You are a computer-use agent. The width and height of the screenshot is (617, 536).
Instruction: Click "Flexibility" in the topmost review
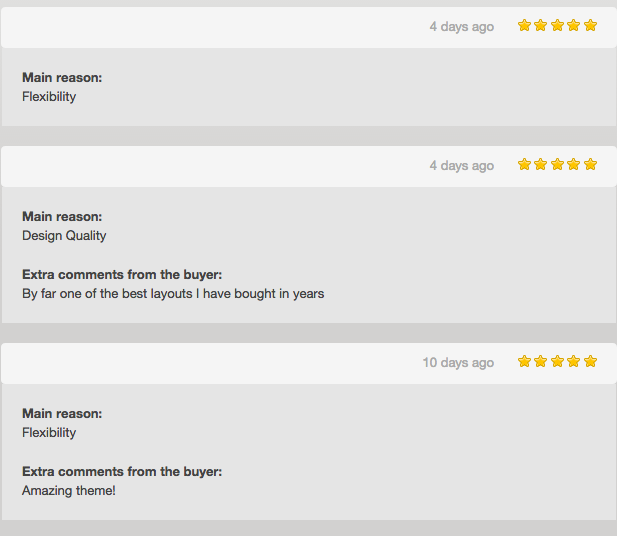point(49,97)
